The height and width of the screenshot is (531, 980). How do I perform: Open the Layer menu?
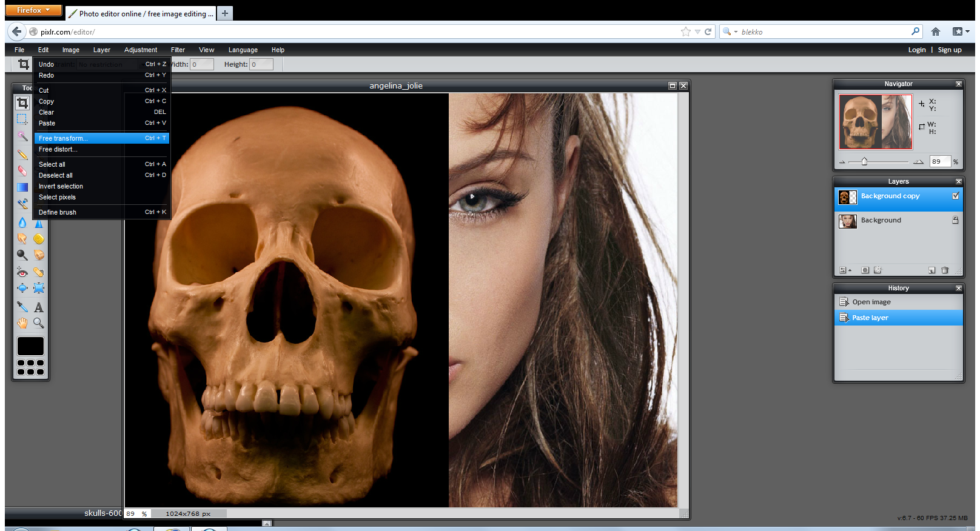102,50
